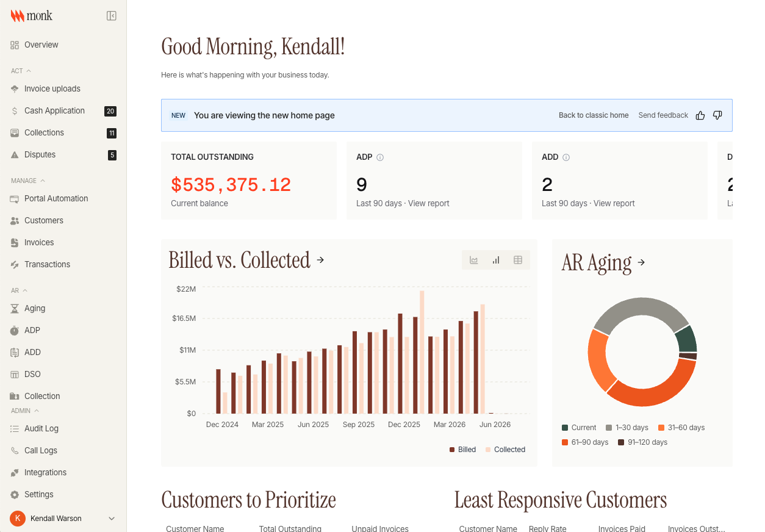Switch the chart to bar view
765x532 pixels.
[x=496, y=260]
